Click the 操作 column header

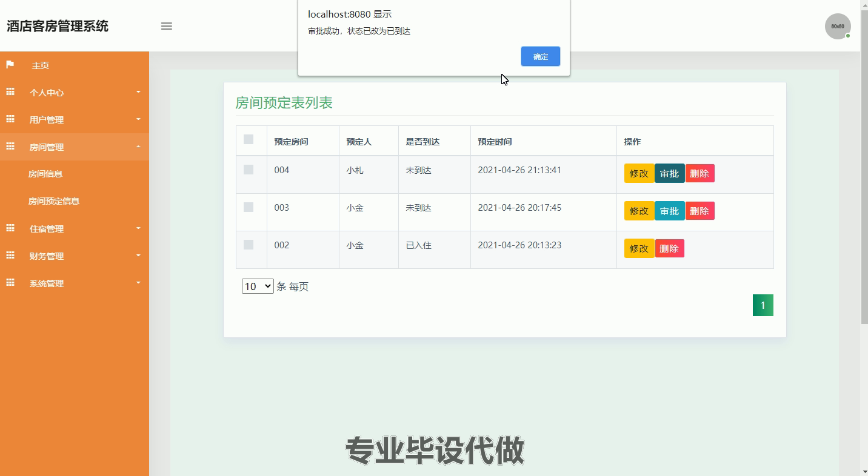tap(632, 142)
